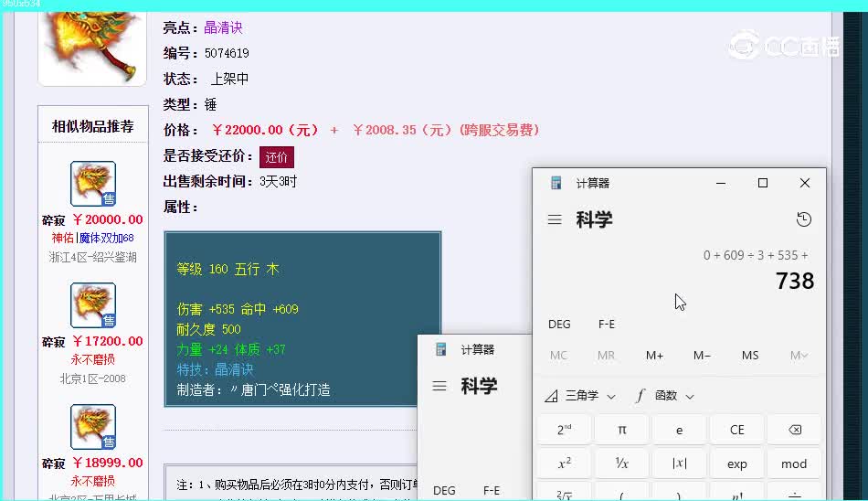Click the item number 5074619
Image resolution: width=868 pixels, height=501 pixels.
click(227, 53)
